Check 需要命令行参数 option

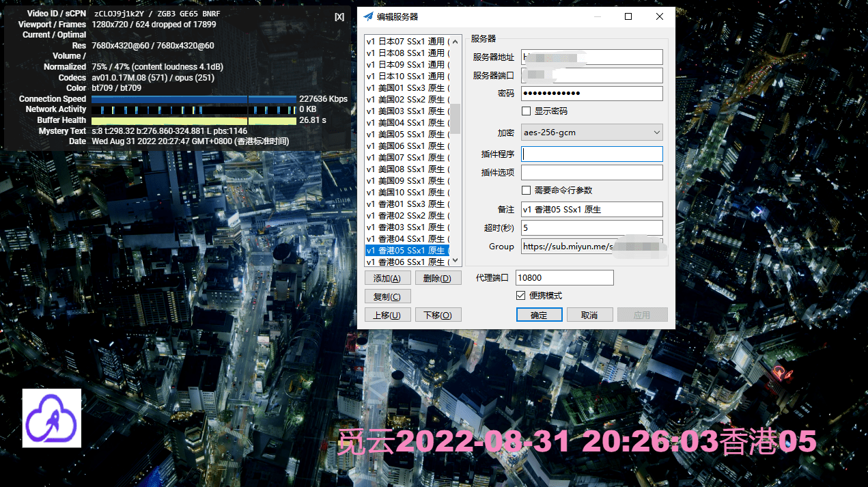tap(527, 190)
